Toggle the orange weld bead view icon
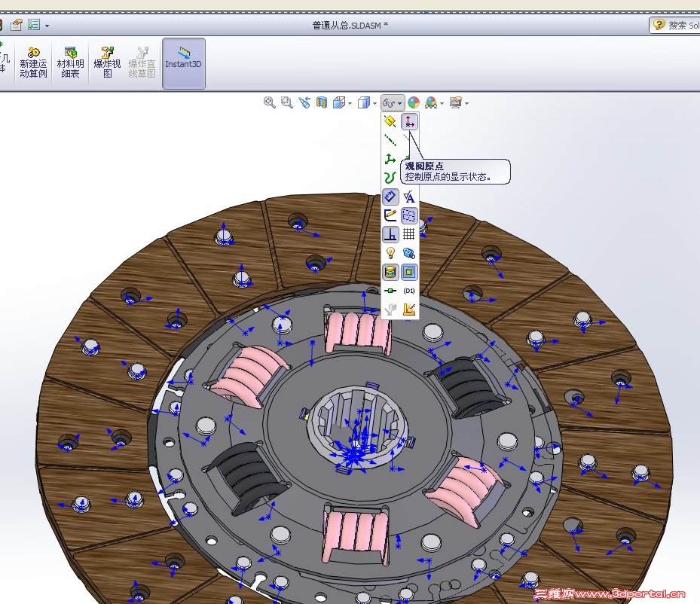This screenshot has width=700, height=604. [x=409, y=309]
